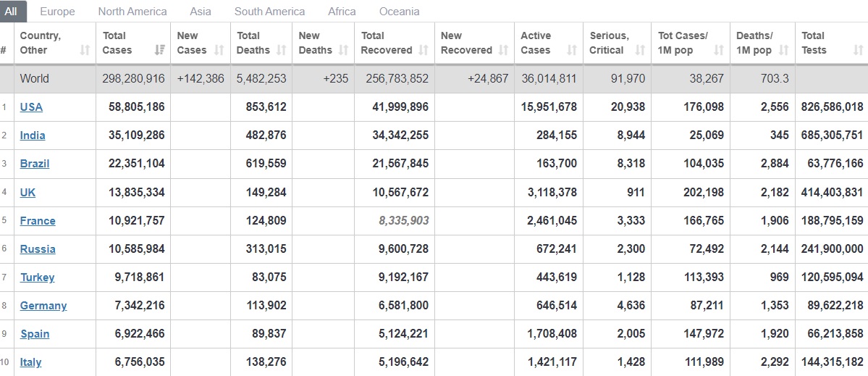Screen dimensions: 868x376
Task: Click India cases per million 25,069
Action: tap(707, 135)
